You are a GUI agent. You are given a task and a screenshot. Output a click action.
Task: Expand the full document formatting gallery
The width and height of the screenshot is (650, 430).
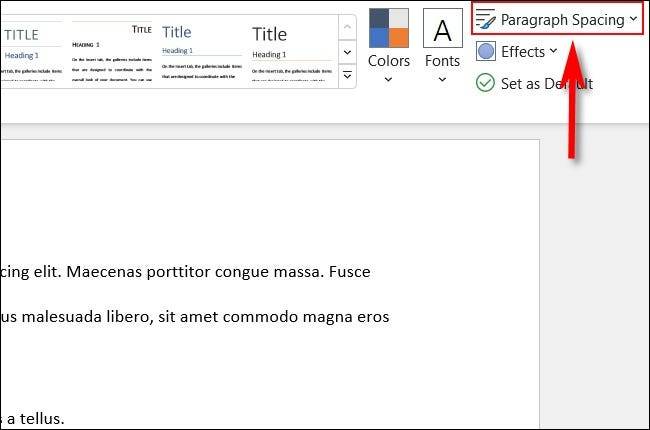347,75
